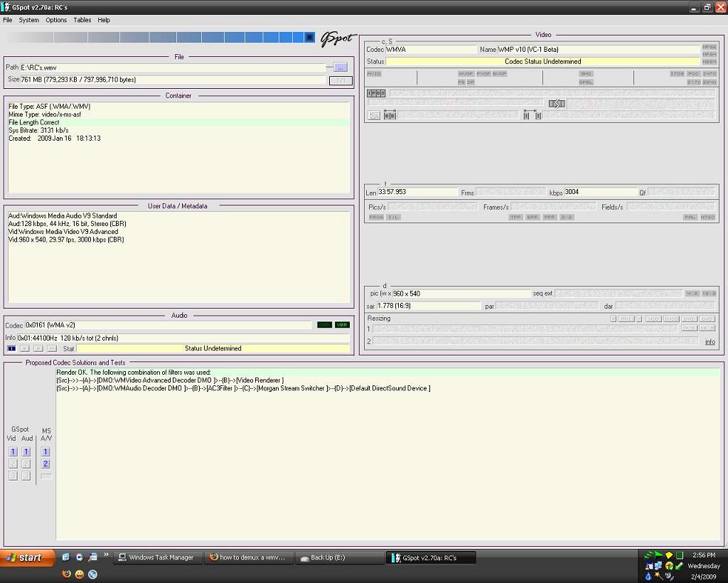728x583 pixels.
Task: Open the Help menu
Action: pos(104,20)
